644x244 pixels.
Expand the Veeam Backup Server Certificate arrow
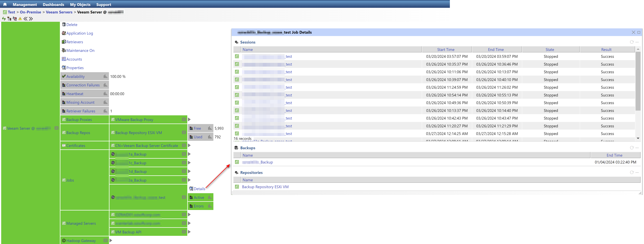[x=189, y=145]
